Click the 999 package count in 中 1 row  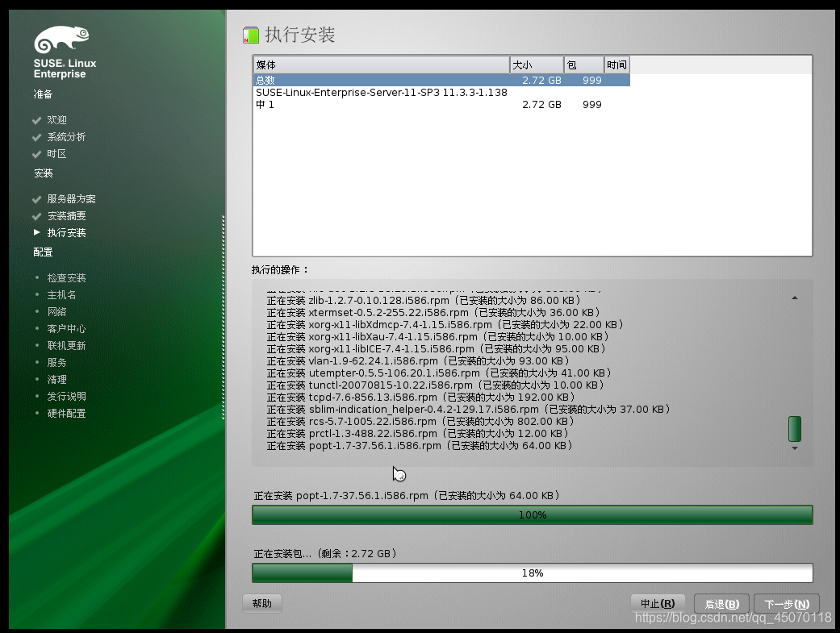pyautogui.click(x=592, y=105)
